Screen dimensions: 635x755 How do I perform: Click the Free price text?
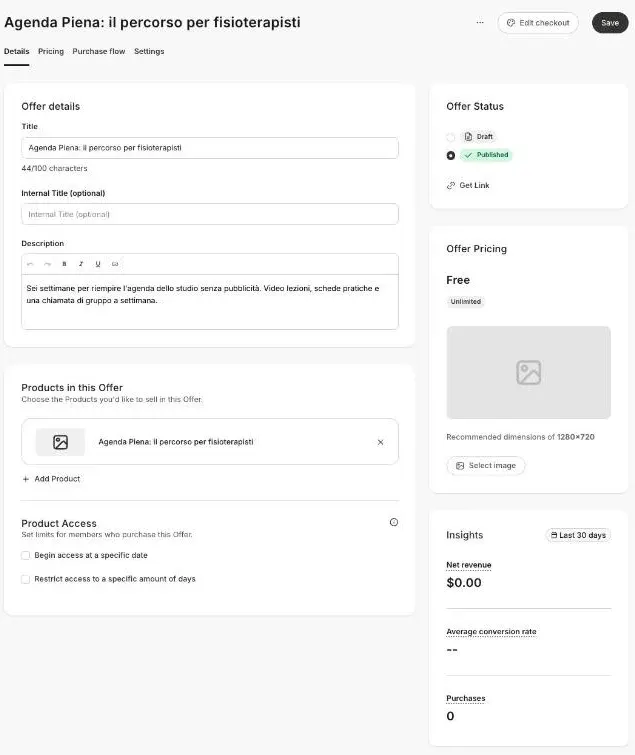coord(458,280)
